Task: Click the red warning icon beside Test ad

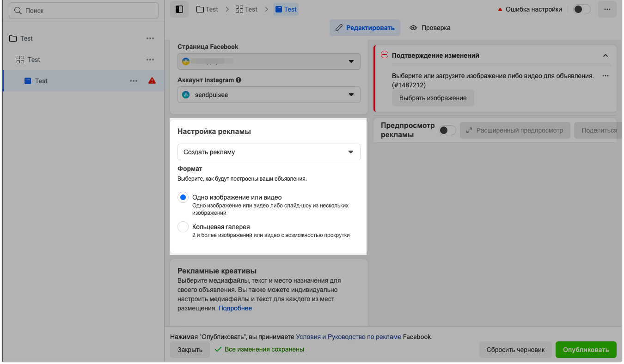Action: [x=152, y=81]
